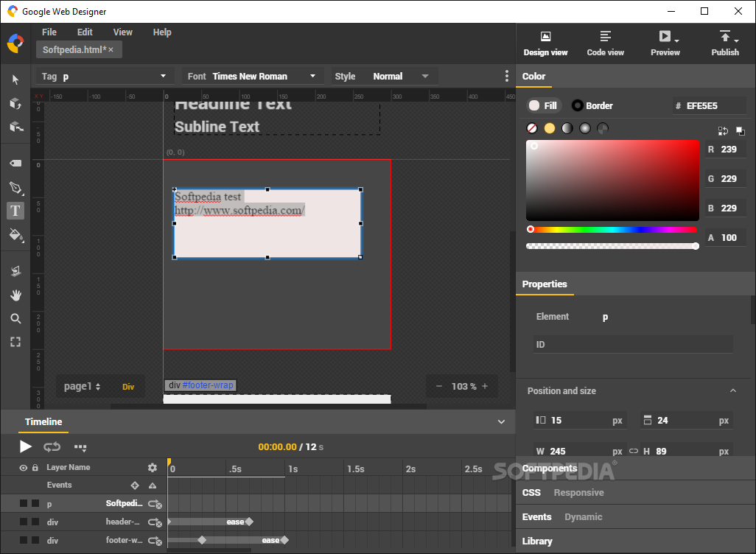Click the Div breadcrumb label
The height and width of the screenshot is (554, 756).
pos(128,387)
